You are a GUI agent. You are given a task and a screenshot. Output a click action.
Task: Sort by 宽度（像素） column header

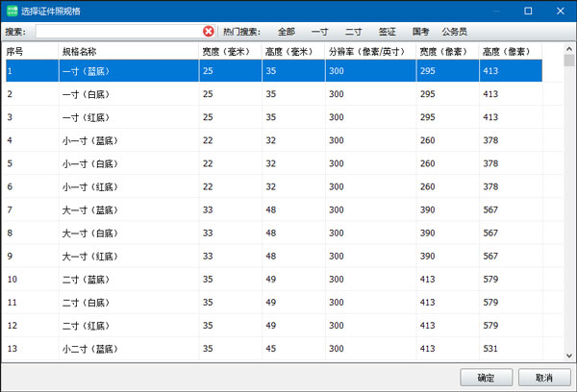[x=448, y=52]
